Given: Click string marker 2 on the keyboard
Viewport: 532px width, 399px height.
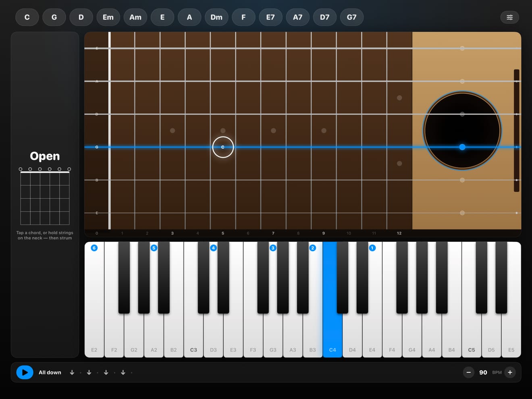Looking at the screenshot, I should [x=312, y=248].
